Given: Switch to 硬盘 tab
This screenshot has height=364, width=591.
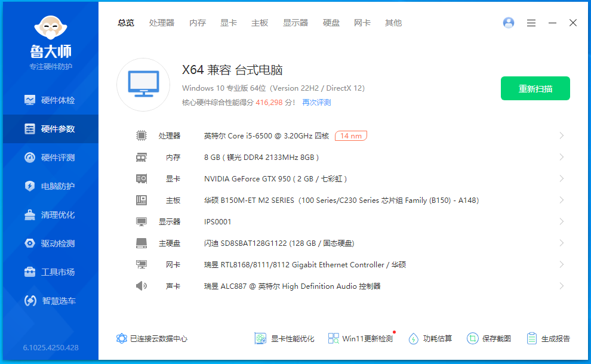Looking at the screenshot, I should pos(331,23).
